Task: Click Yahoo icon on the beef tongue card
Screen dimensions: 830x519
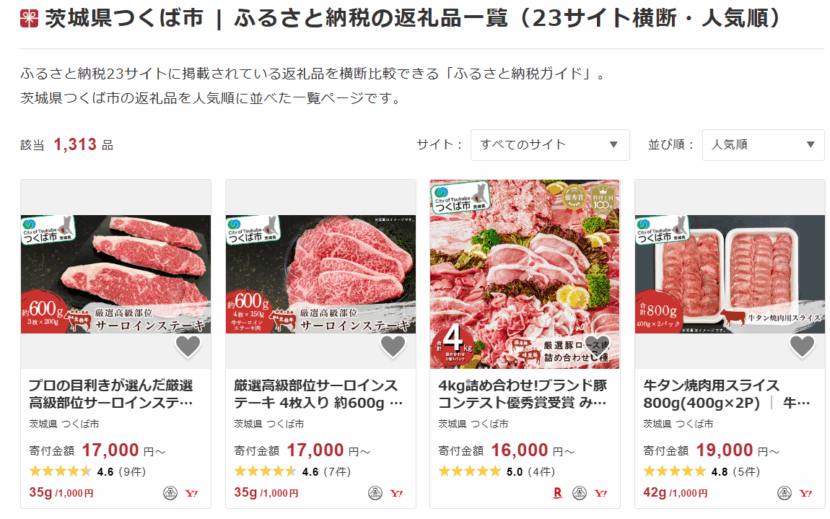Action: pyautogui.click(x=805, y=493)
